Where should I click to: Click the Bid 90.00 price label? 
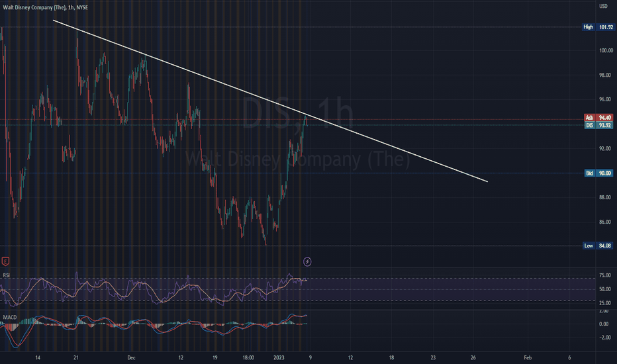pyautogui.click(x=598, y=173)
